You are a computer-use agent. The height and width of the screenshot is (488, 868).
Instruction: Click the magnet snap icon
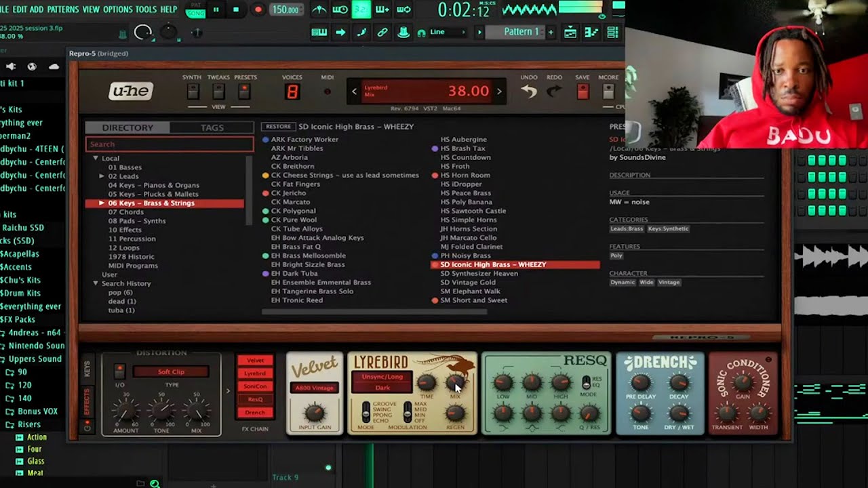tap(422, 33)
